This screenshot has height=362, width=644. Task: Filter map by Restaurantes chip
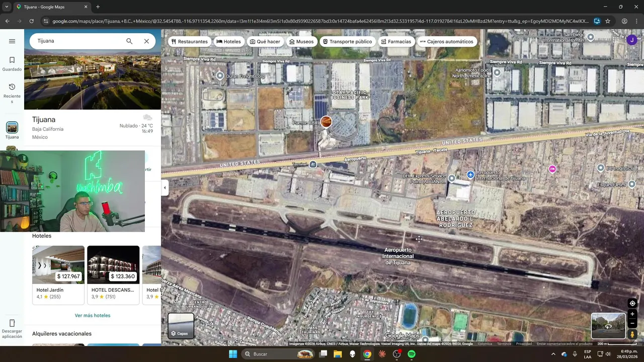[190, 42]
